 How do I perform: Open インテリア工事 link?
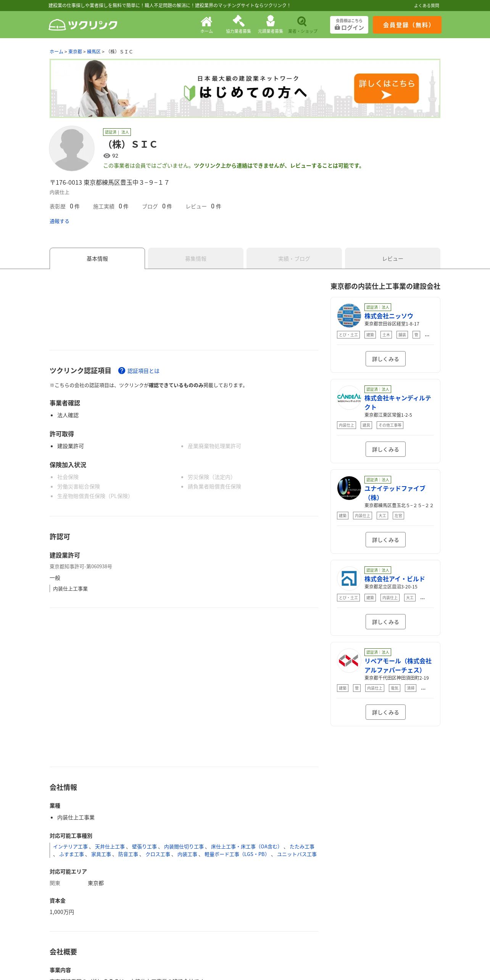70,846
